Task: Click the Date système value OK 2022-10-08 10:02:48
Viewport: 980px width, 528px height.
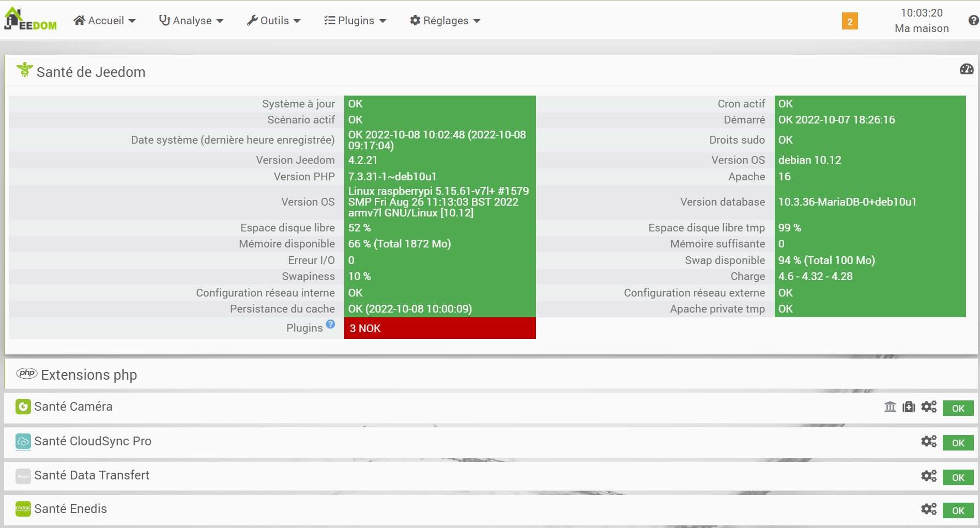Action: coord(437,140)
